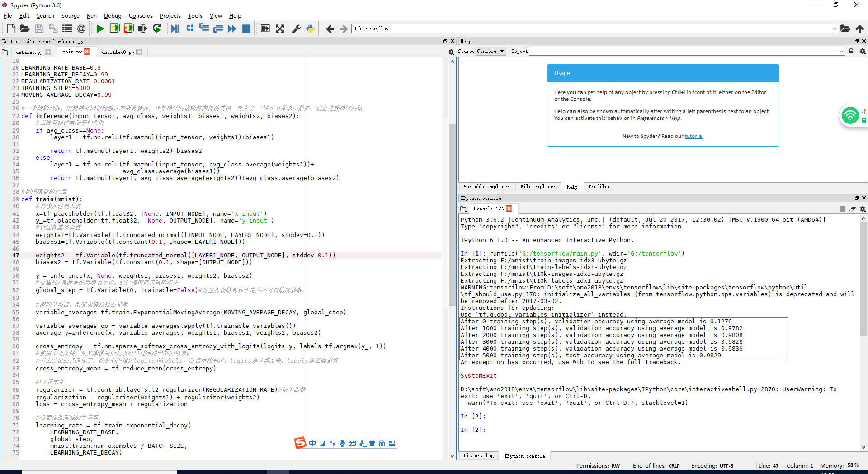Change to parent directory up arrow

tap(860, 28)
